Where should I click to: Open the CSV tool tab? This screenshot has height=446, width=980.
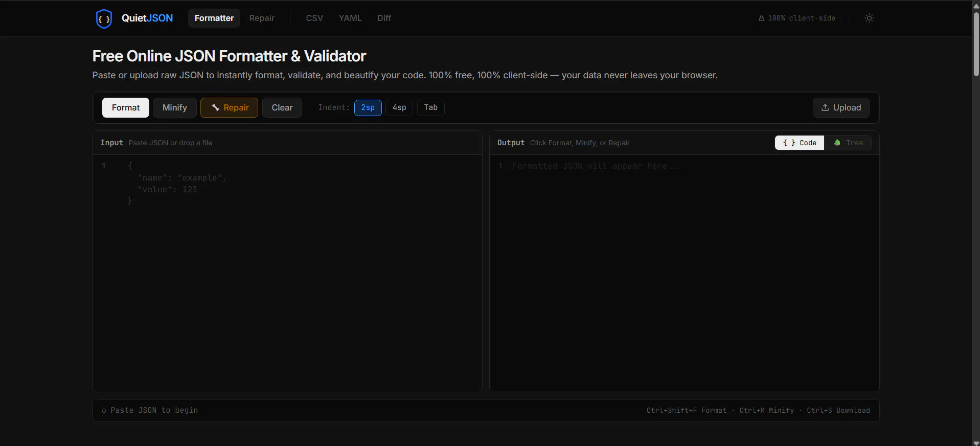314,18
